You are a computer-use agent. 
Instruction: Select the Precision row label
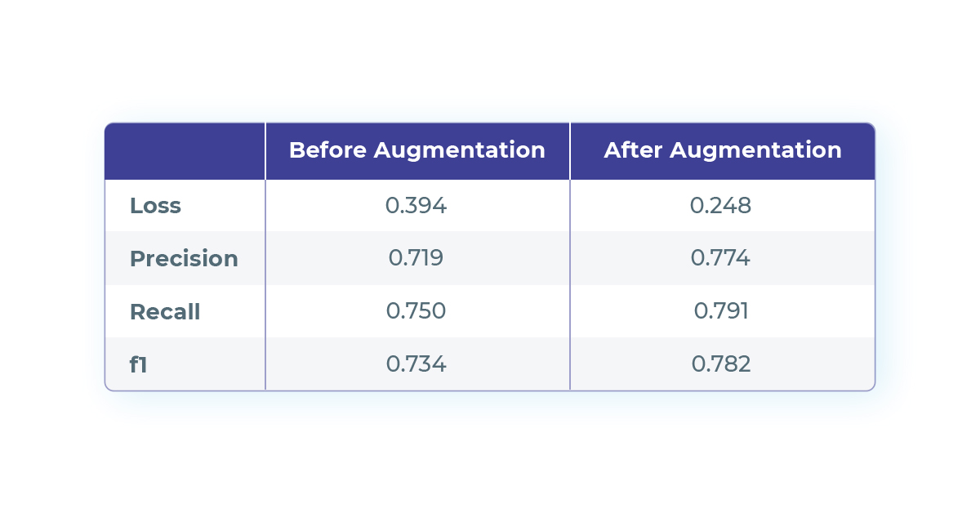[184, 259]
